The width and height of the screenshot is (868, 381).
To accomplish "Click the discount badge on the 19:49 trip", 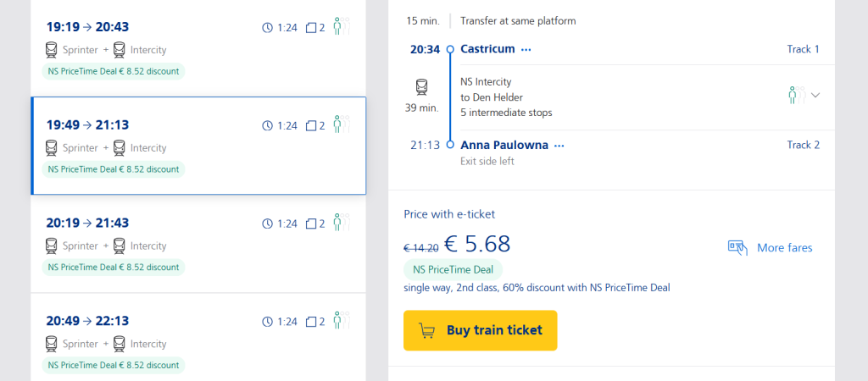I will (x=114, y=168).
